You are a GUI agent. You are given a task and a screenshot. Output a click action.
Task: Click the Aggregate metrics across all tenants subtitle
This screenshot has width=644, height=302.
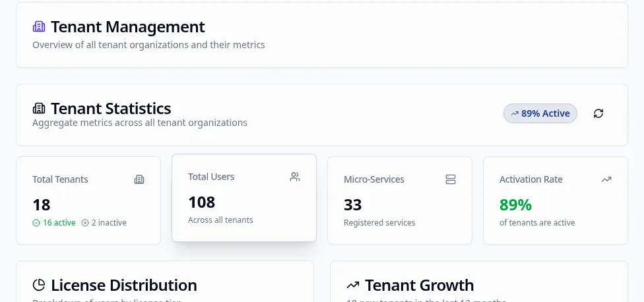point(140,123)
